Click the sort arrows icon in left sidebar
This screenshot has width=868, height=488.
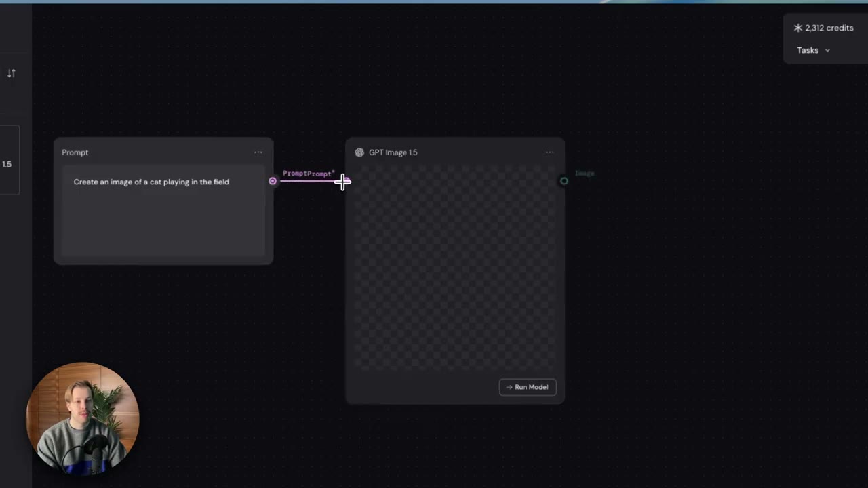tap(12, 73)
